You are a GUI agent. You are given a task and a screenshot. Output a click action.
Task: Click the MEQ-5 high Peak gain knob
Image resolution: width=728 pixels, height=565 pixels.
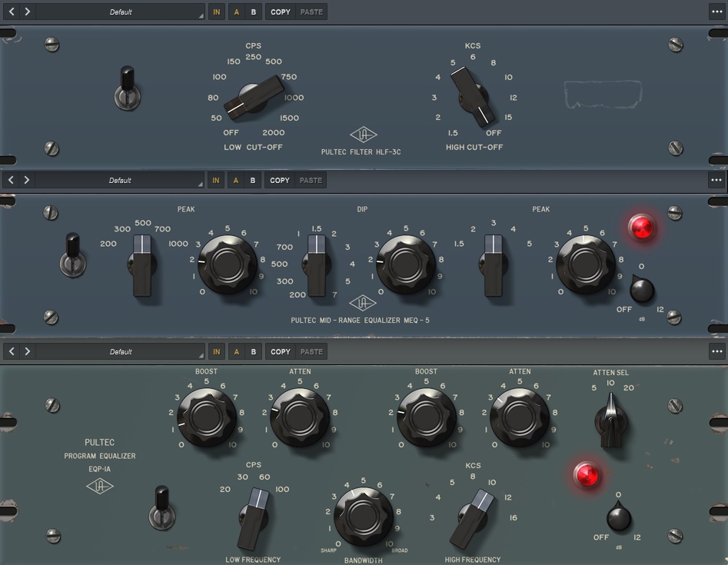(x=586, y=264)
